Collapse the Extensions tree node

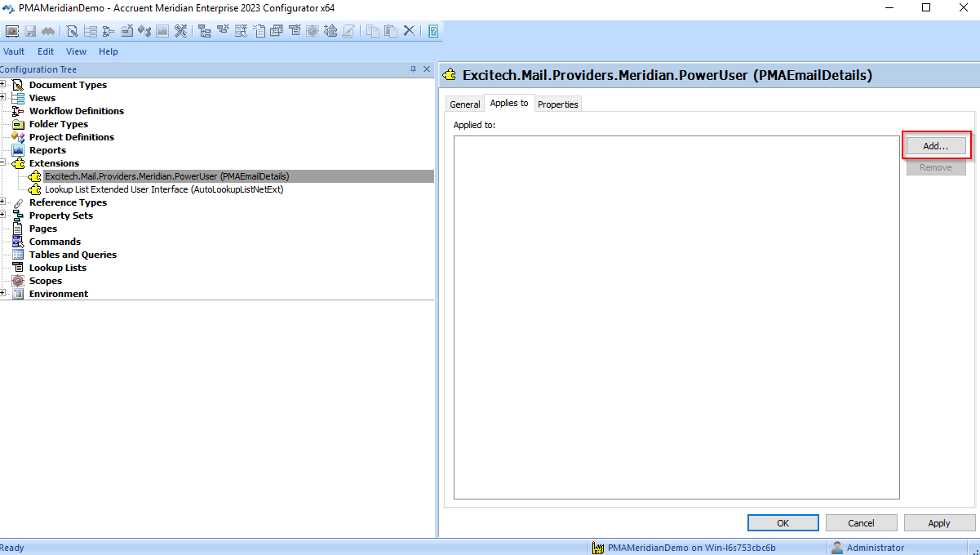[x=3, y=163]
